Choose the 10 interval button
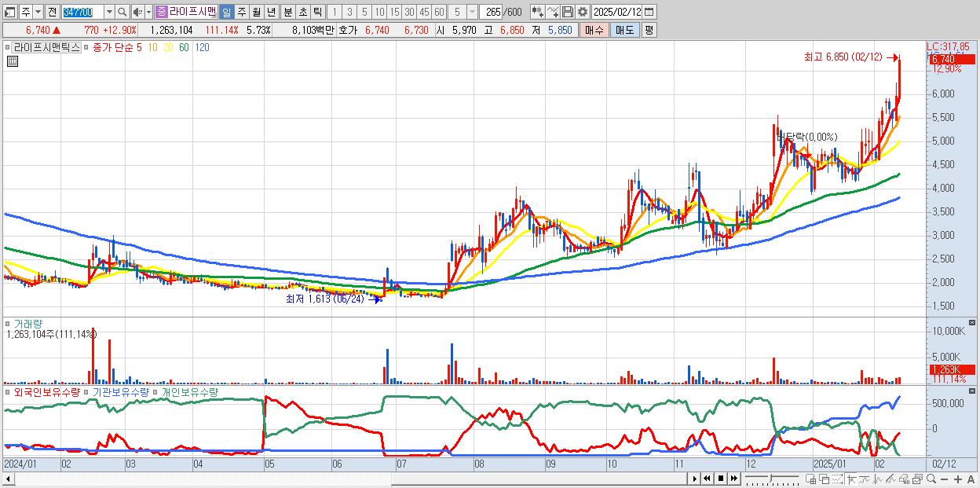This screenshot has height=488, width=980. [x=379, y=13]
